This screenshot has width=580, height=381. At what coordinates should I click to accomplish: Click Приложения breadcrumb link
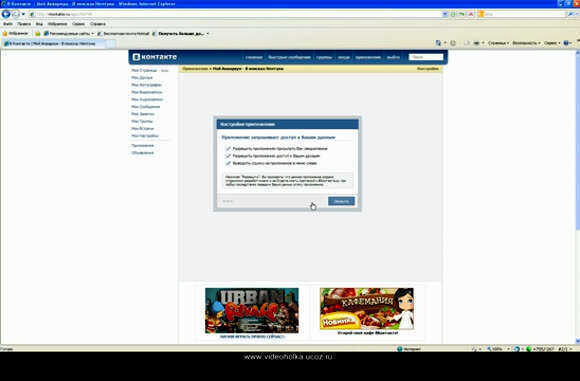tap(195, 69)
